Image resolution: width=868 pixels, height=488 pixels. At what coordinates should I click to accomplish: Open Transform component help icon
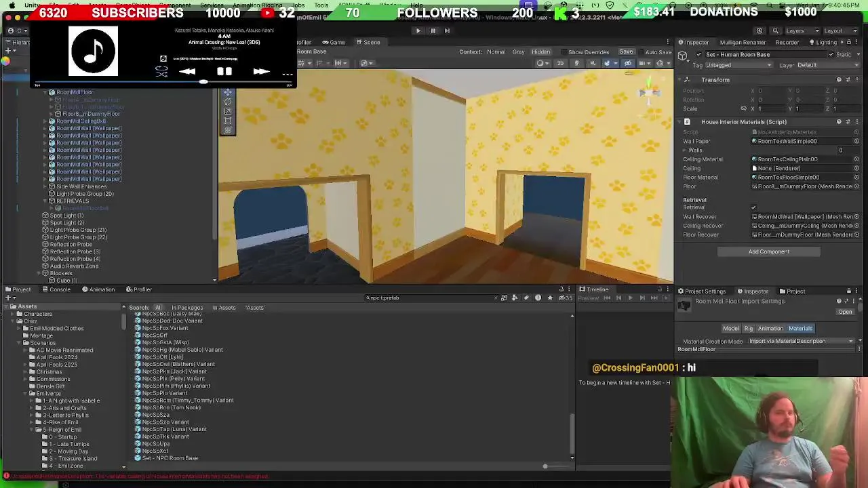coord(839,80)
